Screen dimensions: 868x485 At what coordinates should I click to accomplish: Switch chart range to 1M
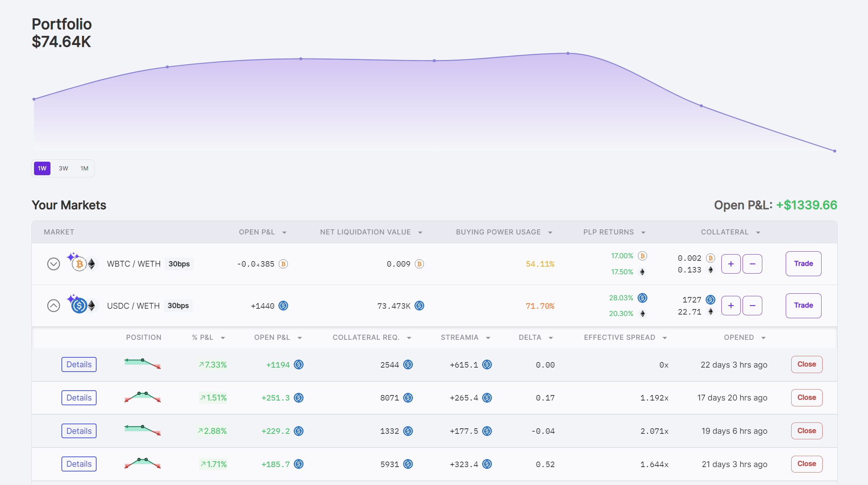point(84,168)
